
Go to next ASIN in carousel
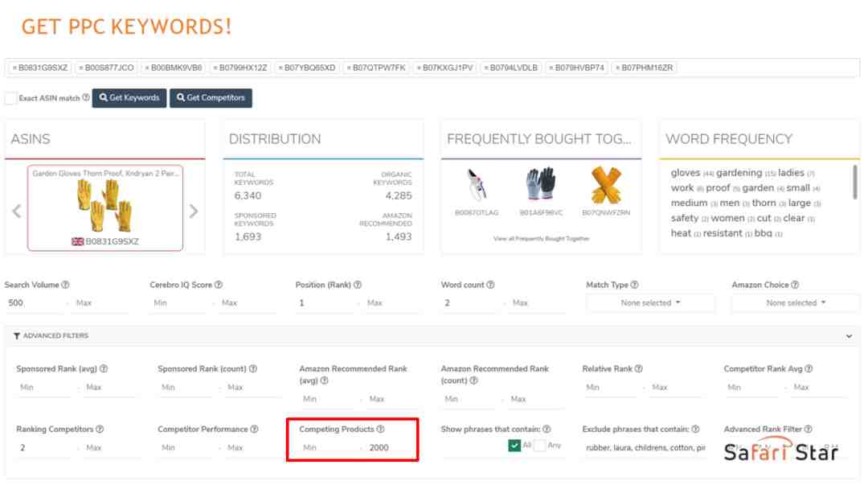click(x=193, y=212)
